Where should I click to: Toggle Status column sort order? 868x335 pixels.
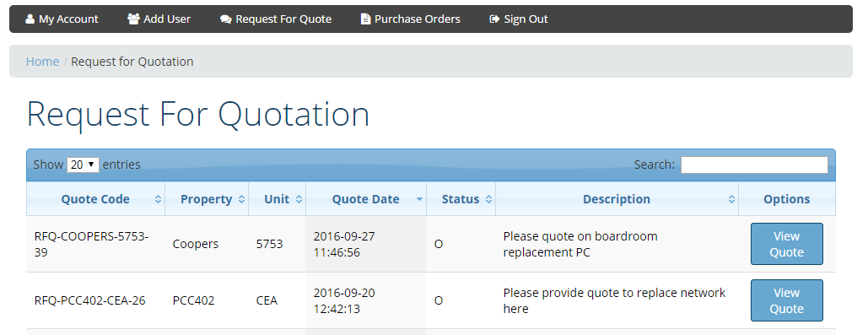coord(488,199)
